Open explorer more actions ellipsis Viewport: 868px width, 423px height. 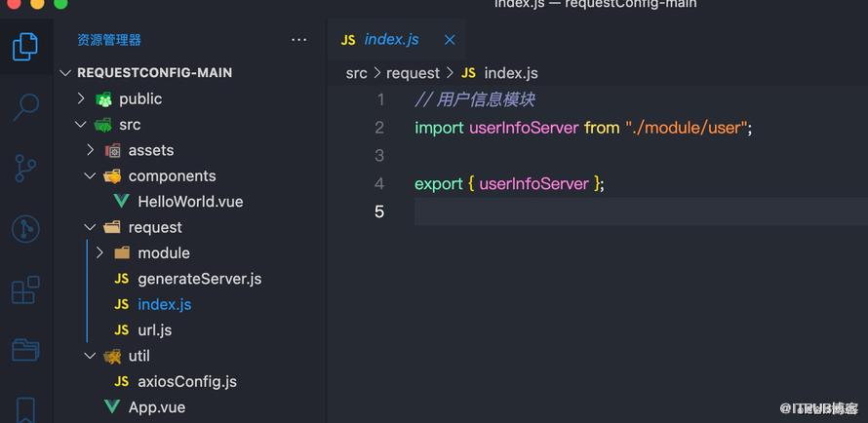coord(299,40)
